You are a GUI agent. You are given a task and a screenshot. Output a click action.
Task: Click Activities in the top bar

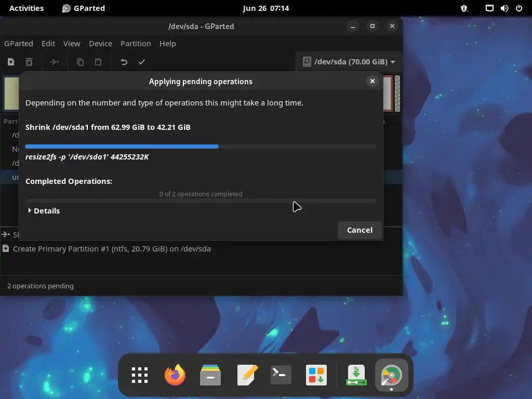coord(26,8)
